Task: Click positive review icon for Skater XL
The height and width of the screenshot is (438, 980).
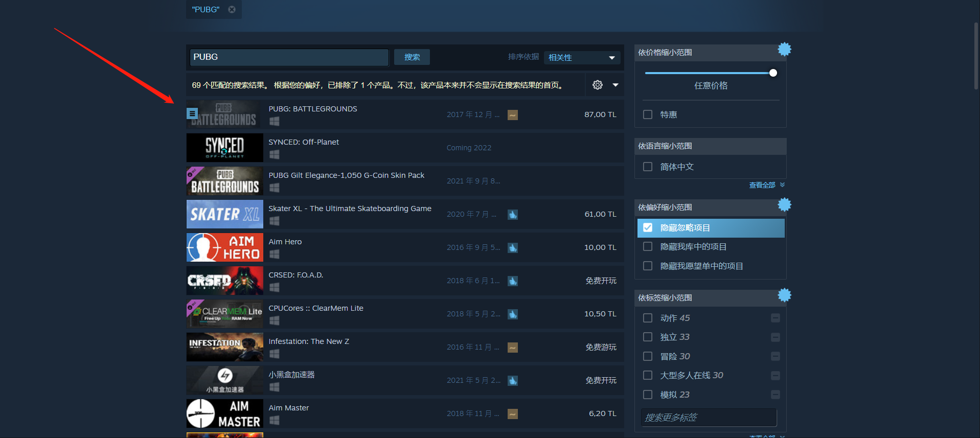Action: tap(513, 215)
